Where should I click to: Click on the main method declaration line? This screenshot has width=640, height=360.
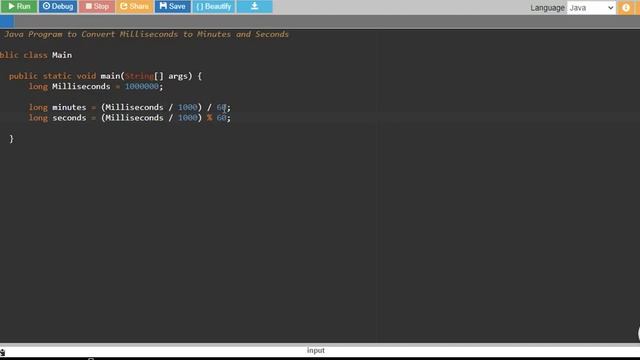point(105,76)
